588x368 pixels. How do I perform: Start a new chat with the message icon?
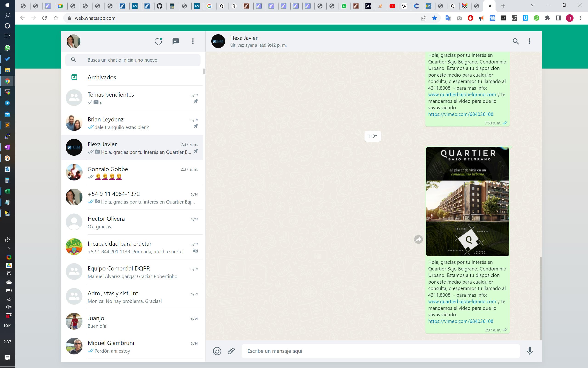(176, 41)
